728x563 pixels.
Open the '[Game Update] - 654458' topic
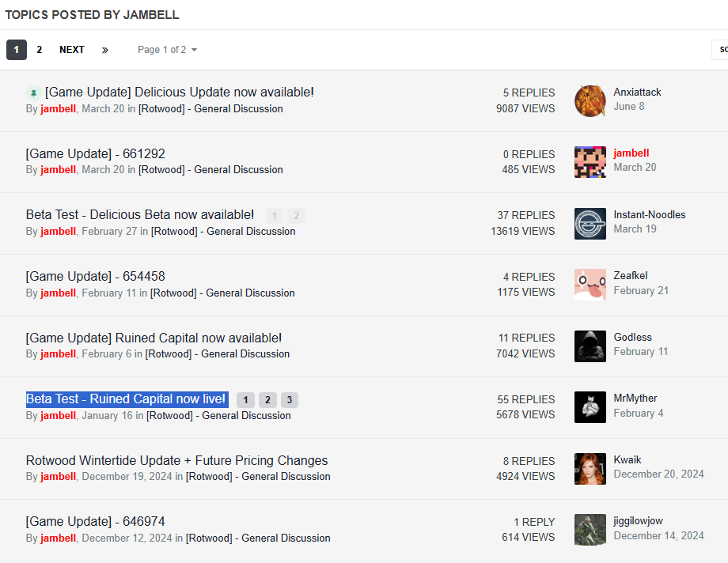(95, 276)
